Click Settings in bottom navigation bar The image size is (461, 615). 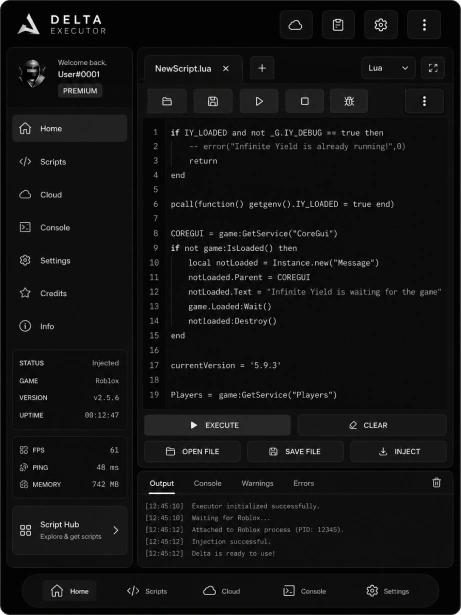[x=388, y=591]
